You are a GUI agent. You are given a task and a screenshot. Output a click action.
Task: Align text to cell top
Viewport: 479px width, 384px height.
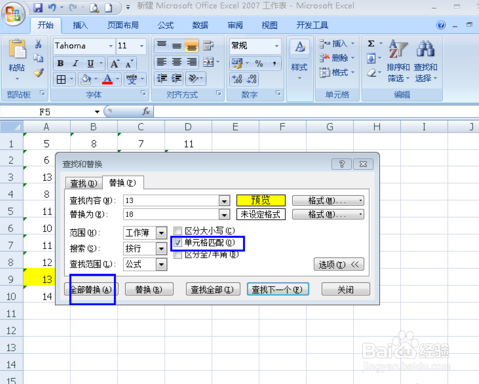coord(162,45)
